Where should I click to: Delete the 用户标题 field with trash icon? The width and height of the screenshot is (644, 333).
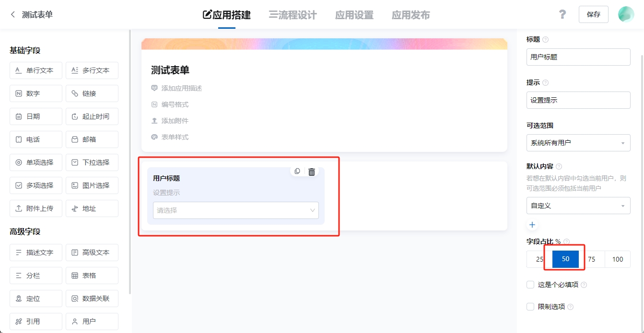312,172
